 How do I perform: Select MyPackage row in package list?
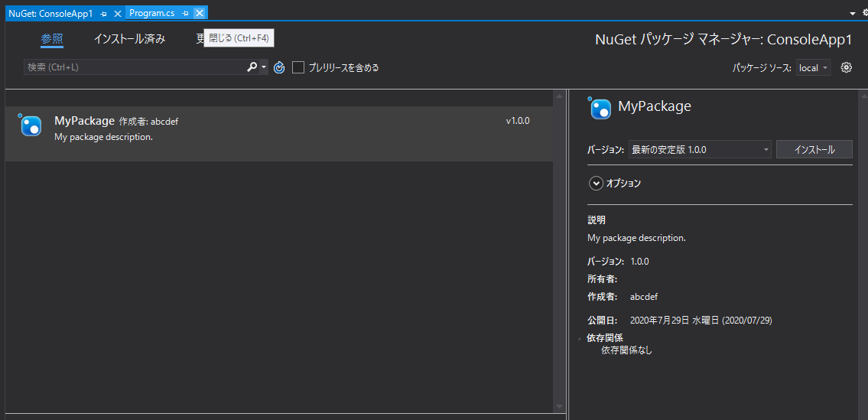[x=279, y=134]
